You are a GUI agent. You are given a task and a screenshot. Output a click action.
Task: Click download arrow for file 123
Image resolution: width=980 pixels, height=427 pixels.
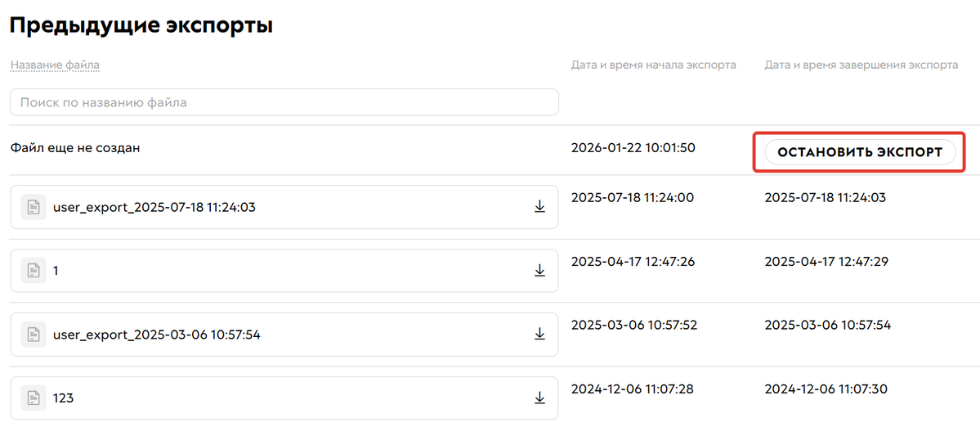click(539, 398)
